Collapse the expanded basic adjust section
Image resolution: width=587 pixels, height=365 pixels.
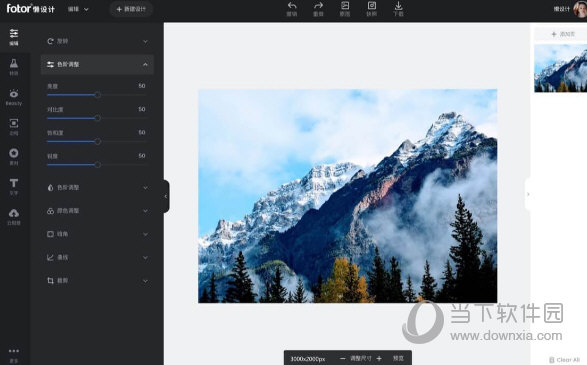coord(97,64)
